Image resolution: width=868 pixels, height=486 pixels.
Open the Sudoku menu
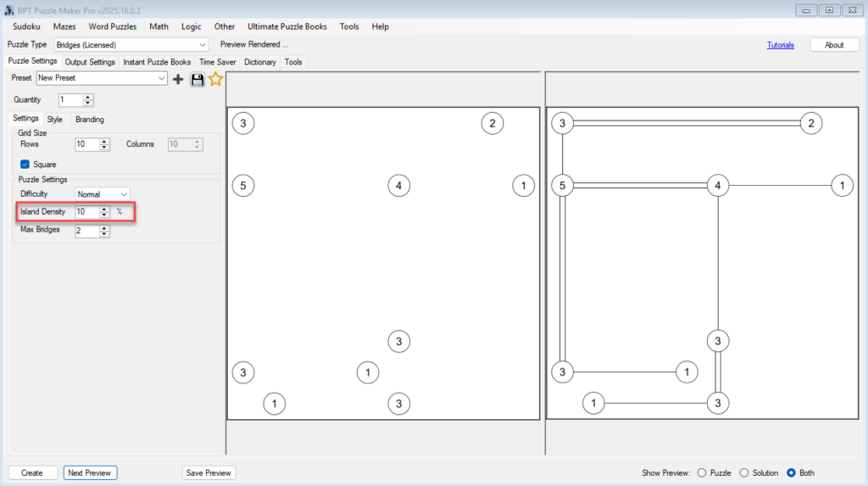click(26, 26)
